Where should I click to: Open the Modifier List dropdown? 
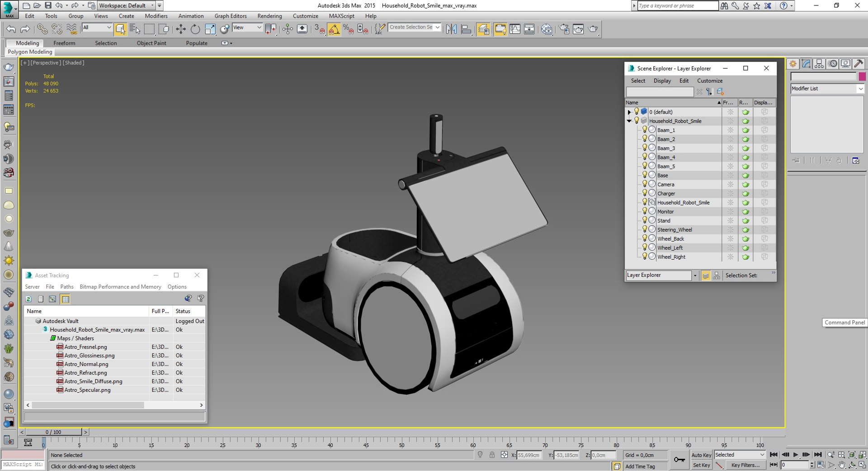[x=827, y=89]
